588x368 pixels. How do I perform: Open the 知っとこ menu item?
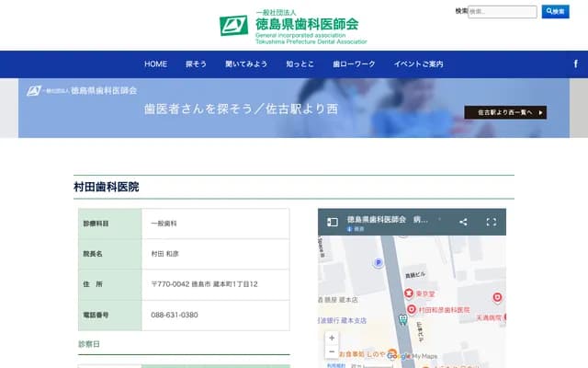pyautogui.click(x=300, y=64)
